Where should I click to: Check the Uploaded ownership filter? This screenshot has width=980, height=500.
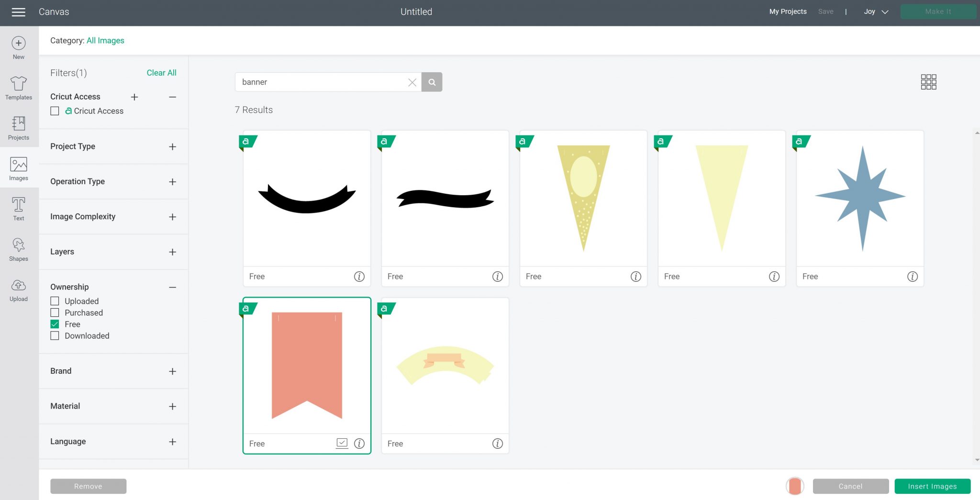coord(55,301)
